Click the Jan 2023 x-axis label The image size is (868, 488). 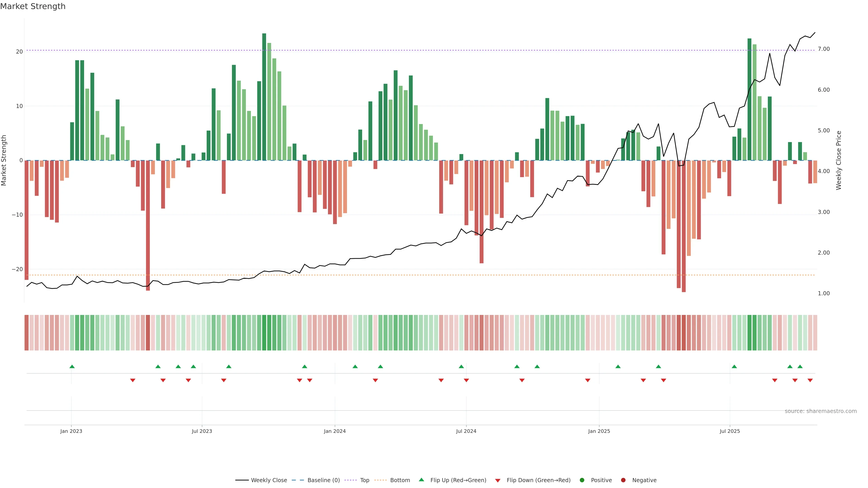pyautogui.click(x=71, y=431)
